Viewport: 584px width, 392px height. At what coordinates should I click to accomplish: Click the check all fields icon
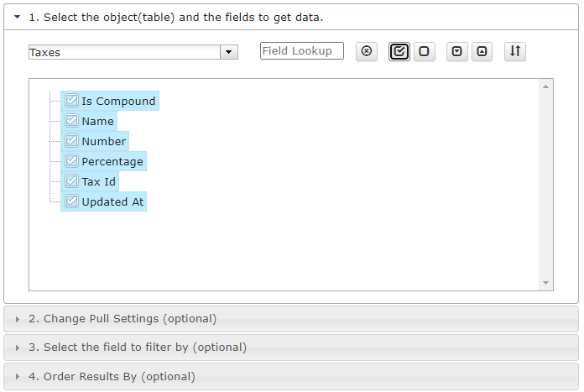(x=399, y=51)
